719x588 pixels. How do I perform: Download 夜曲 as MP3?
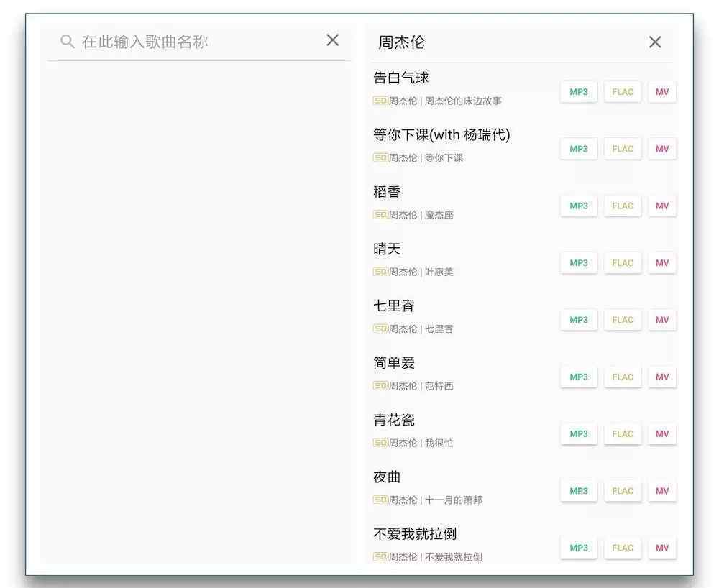click(x=579, y=491)
